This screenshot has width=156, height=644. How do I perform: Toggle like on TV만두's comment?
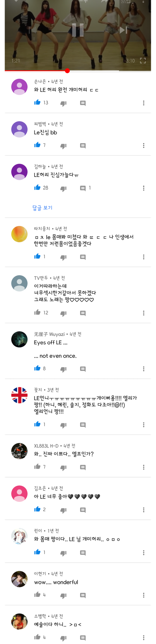pos(37,313)
